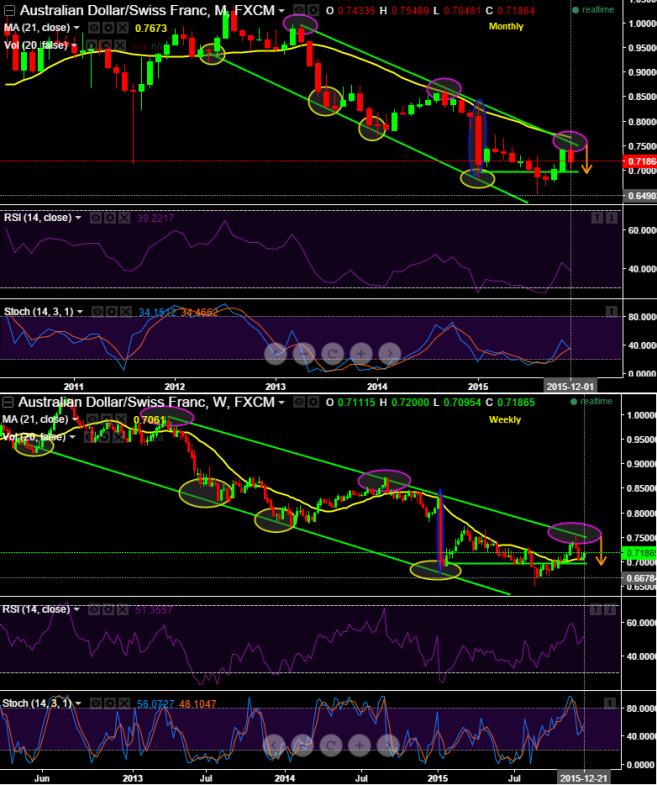Toggle monthly Stoch eye visibility icon
This screenshot has width=657, height=785.
point(97,312)
